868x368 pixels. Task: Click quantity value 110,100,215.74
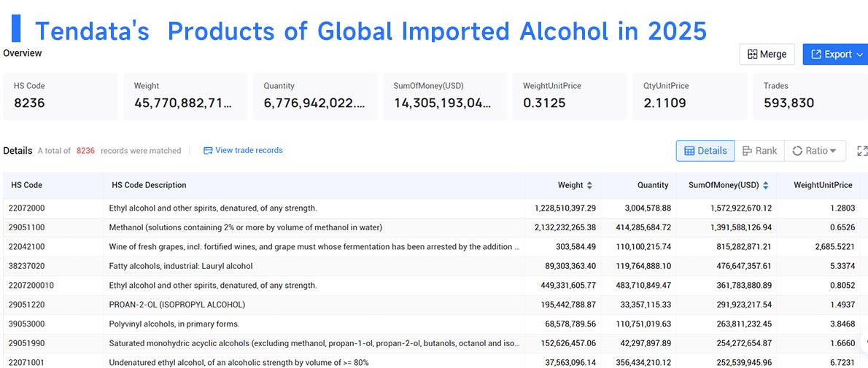[643, 247]
